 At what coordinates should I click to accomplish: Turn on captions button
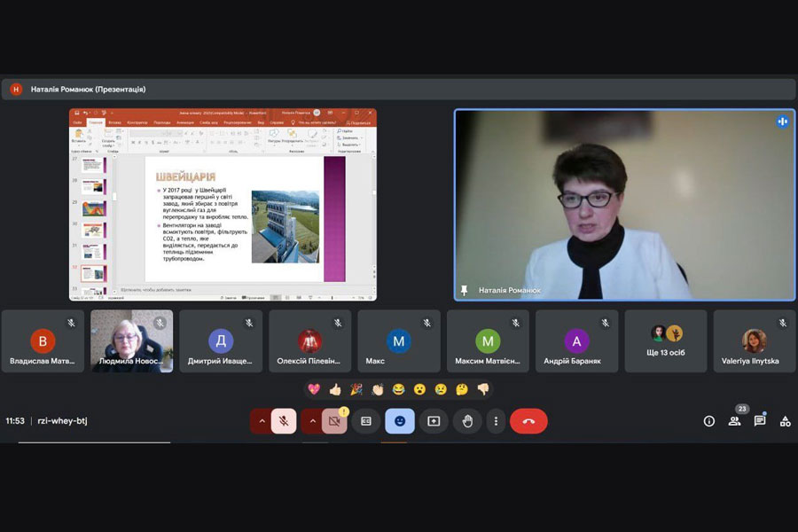[x=366, y=421]
